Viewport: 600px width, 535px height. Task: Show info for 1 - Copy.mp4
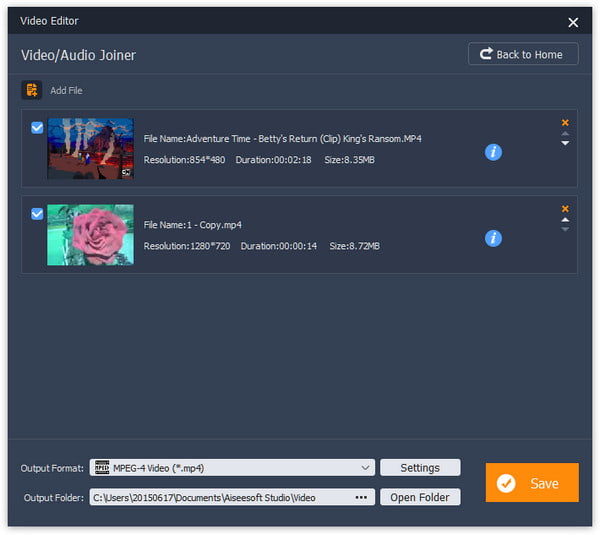(x=493, y=238)
